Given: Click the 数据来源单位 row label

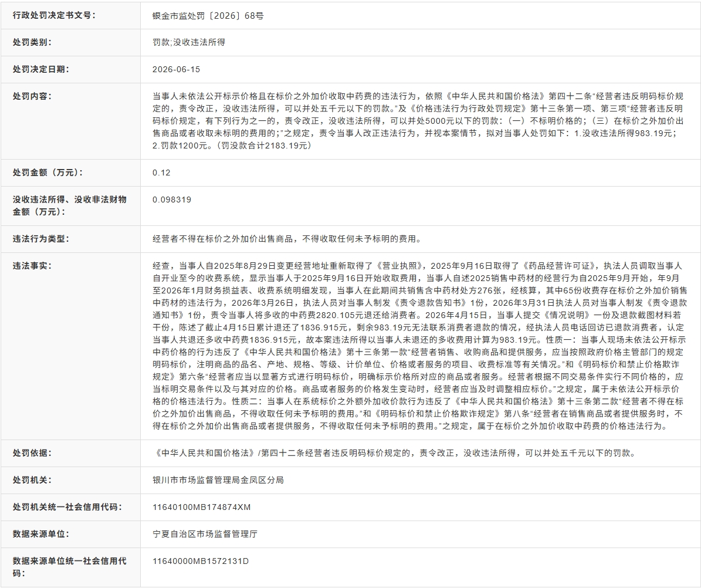Looking at the screenshot, I should tap(41, 533).
